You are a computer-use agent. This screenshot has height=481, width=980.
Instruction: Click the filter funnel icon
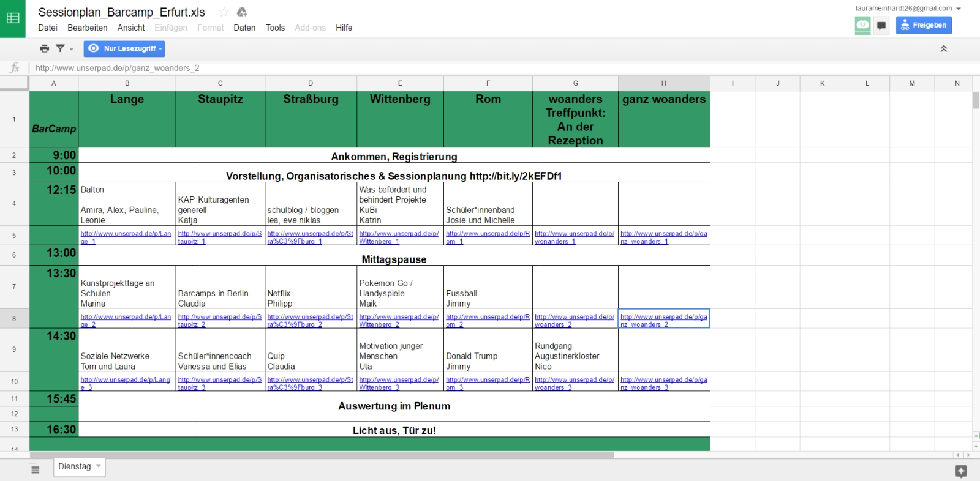click(61, 48)
